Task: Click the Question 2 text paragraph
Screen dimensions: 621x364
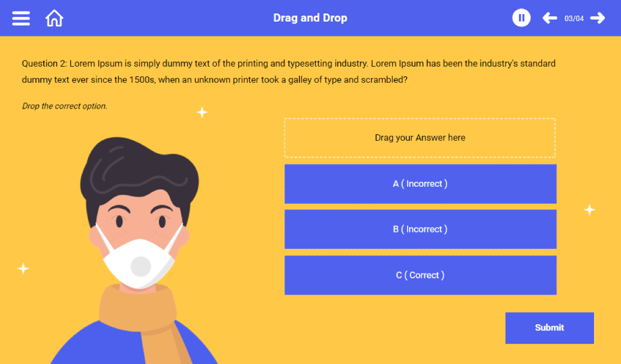Action: click(x=289, y=71)
